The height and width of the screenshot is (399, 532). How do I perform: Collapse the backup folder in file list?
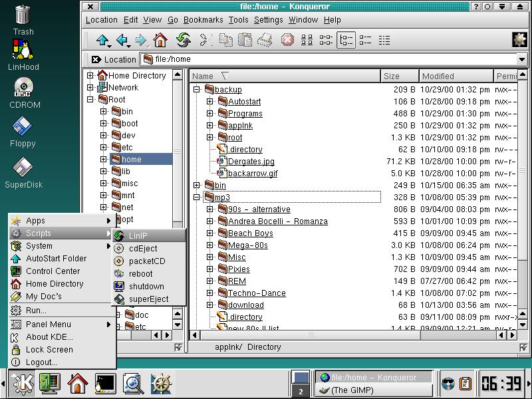click(x=197, y=90)
